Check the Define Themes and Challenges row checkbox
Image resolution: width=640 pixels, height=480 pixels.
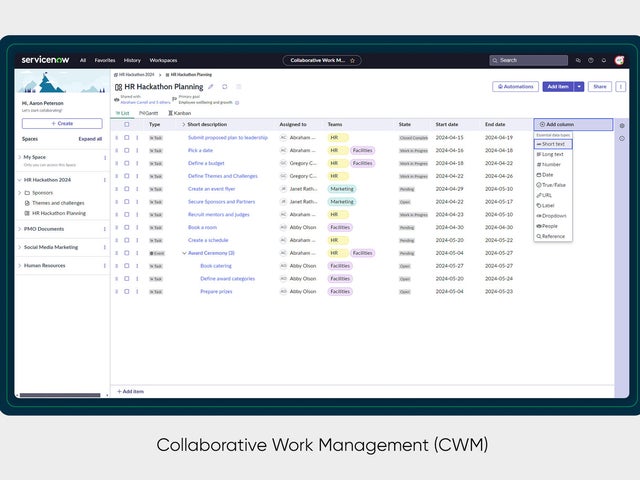pos(127,176)
